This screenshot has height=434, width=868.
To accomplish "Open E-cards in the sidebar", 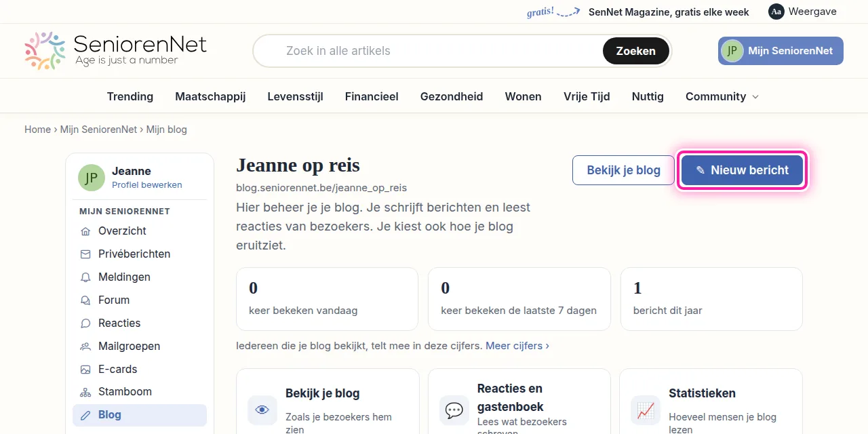I will pos(140,370).
